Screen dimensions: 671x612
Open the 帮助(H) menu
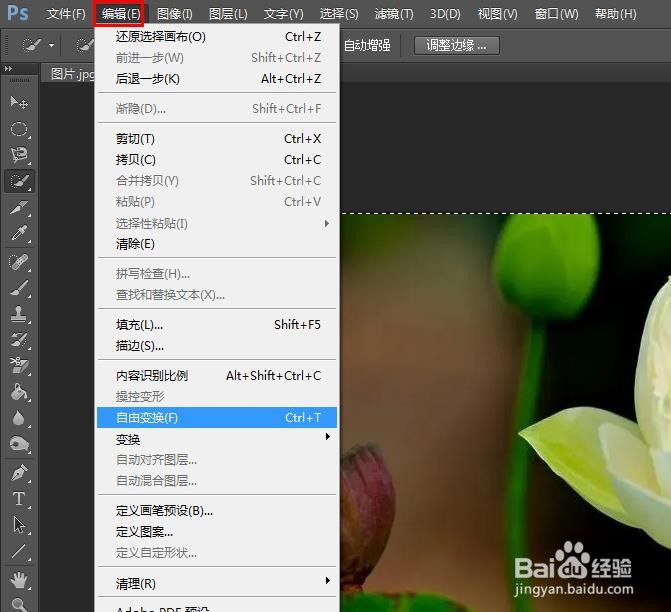(615, 14)
